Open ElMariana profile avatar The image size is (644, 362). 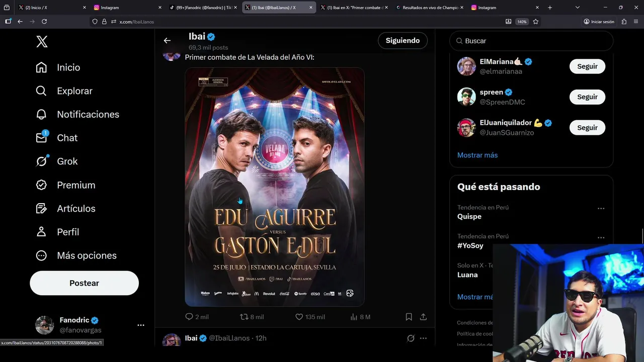coord(466,66)
